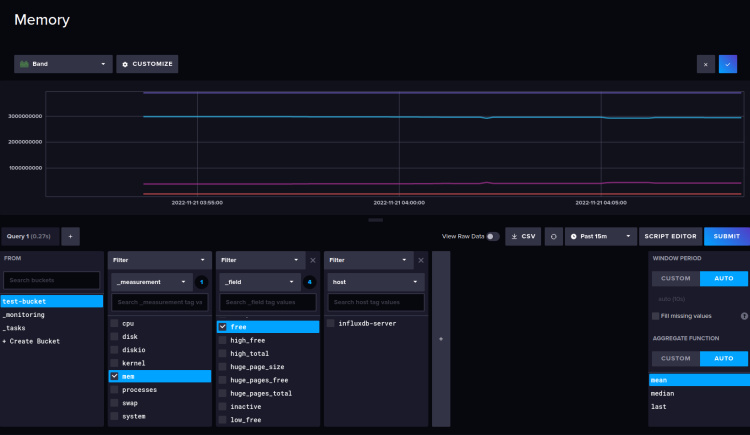Switch Aggregate Function to Custom
Image resolution: width=750 pixels, height=435 pixels.
coord(675,358)
